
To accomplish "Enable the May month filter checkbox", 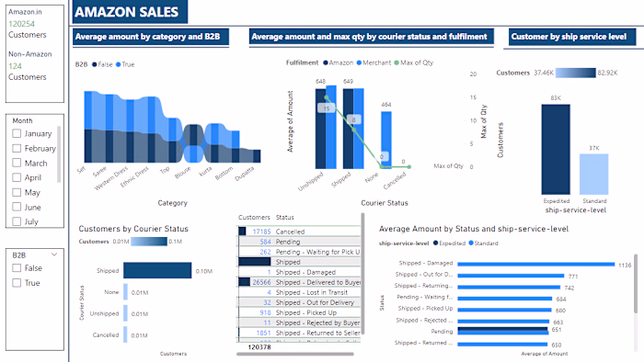I will [x=17, y=192].
